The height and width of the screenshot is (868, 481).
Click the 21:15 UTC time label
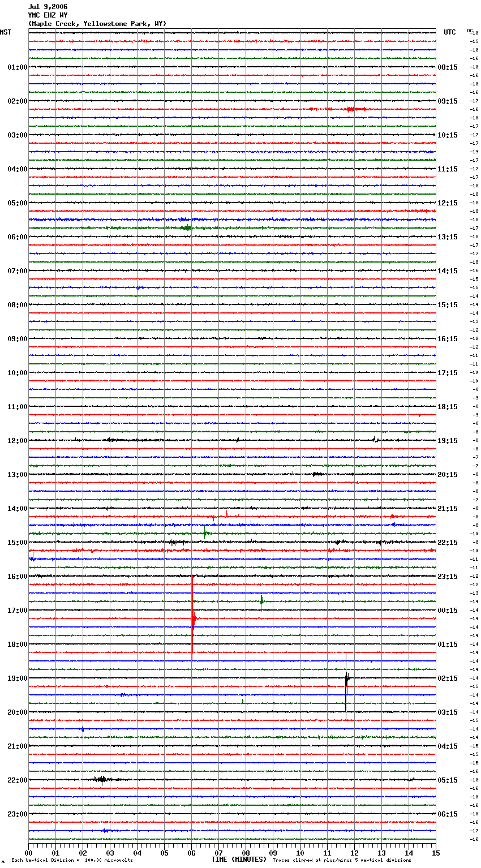(x=448, y=509)
